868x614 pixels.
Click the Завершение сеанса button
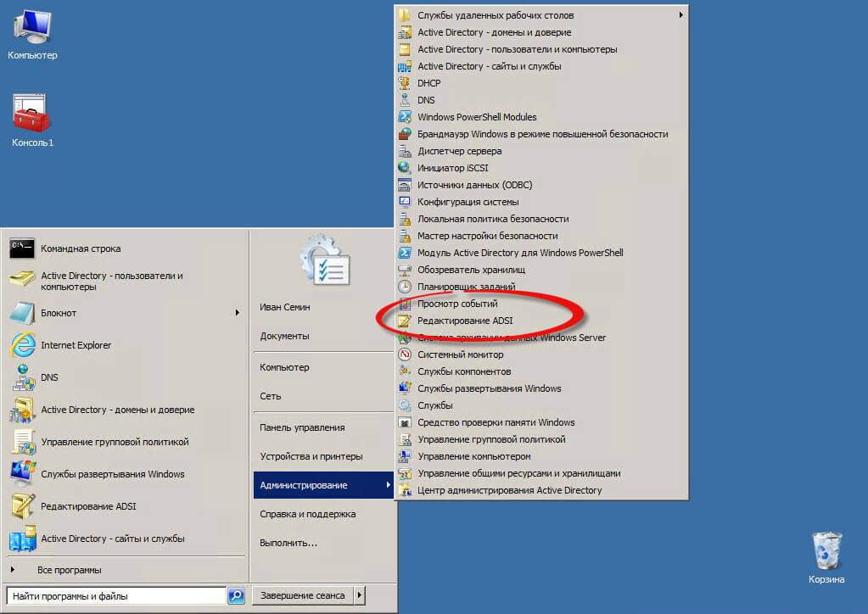pos(303,595)
